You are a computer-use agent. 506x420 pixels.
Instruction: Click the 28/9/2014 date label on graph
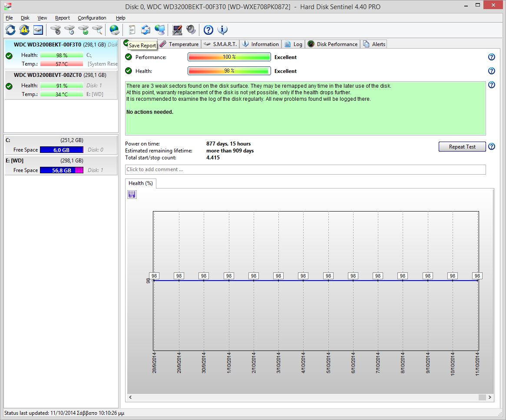pos(154,363)
